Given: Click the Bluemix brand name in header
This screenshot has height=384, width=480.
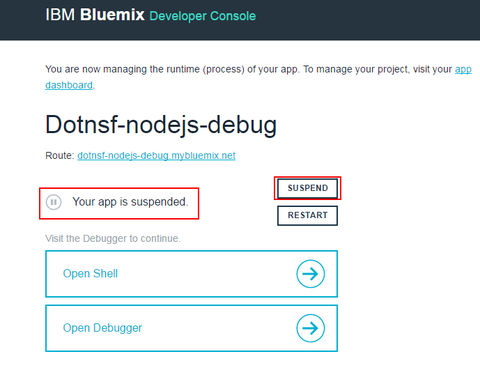Looking at the screenshot, I should tap(112, 15).
